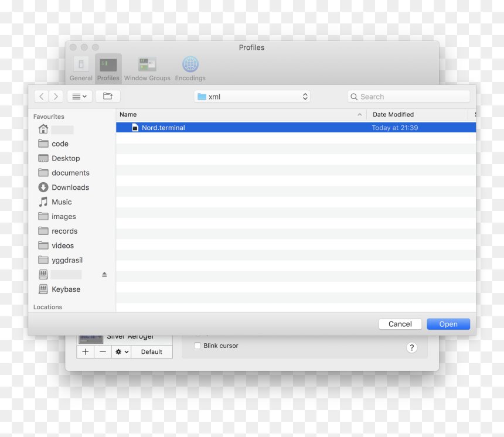The image size is (504, 437).
Task: Click the Cancel button
Action: (400, 324)
